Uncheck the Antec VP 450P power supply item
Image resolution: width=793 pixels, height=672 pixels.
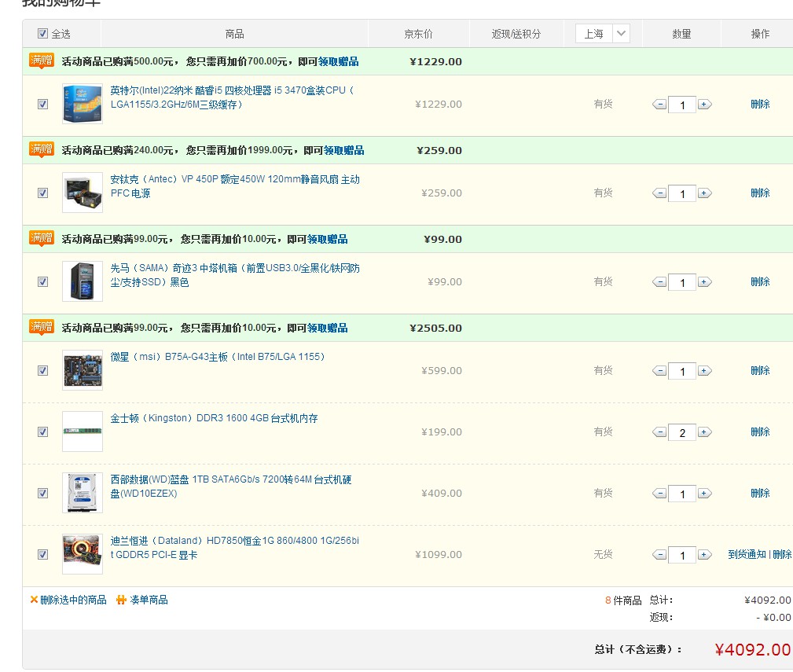(x=43, y=193)
